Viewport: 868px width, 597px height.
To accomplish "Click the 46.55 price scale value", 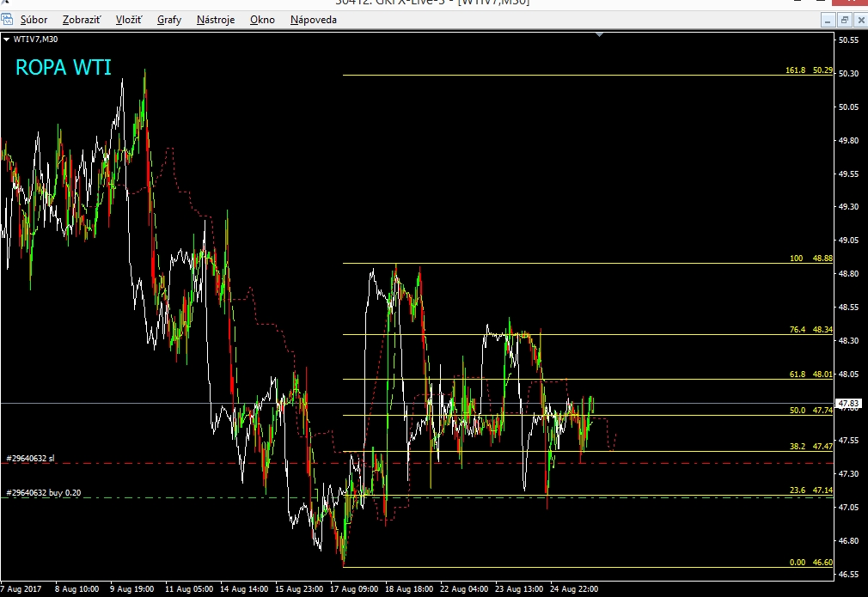I will point(848,575).
